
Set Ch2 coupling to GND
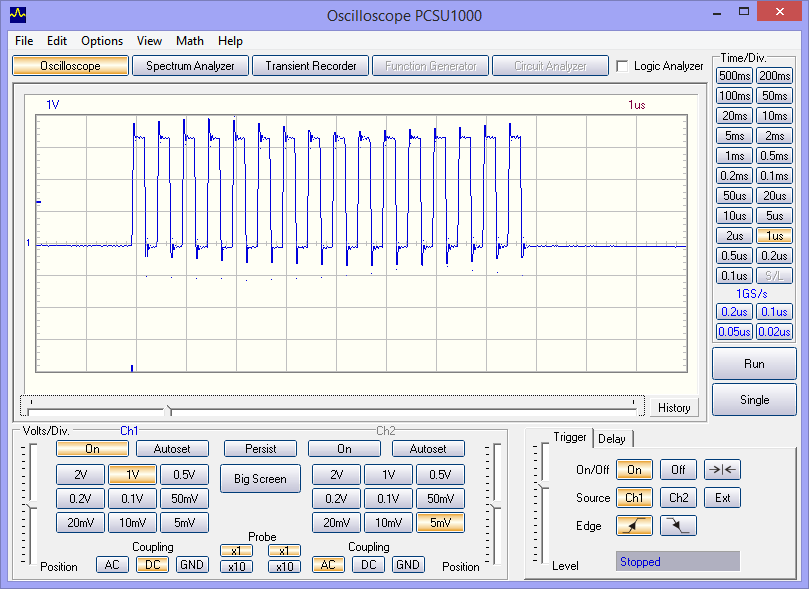click(408, 565)
